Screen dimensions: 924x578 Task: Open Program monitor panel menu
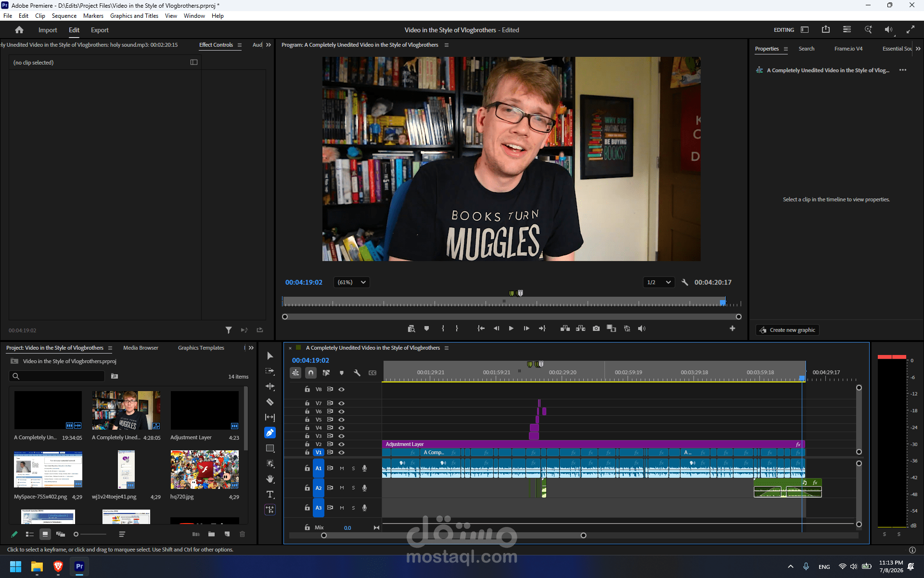447,45
